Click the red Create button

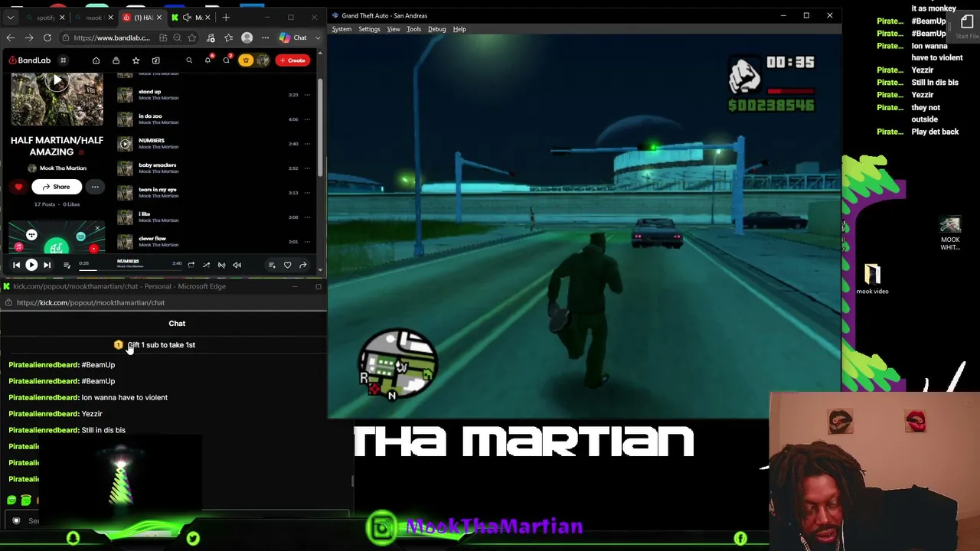[292, 60]
